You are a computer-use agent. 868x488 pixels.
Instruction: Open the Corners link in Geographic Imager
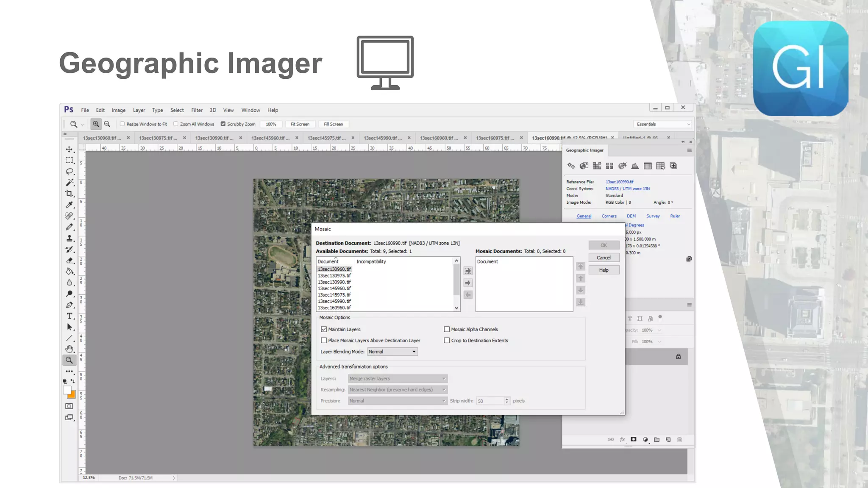click(x=609, y=216)
